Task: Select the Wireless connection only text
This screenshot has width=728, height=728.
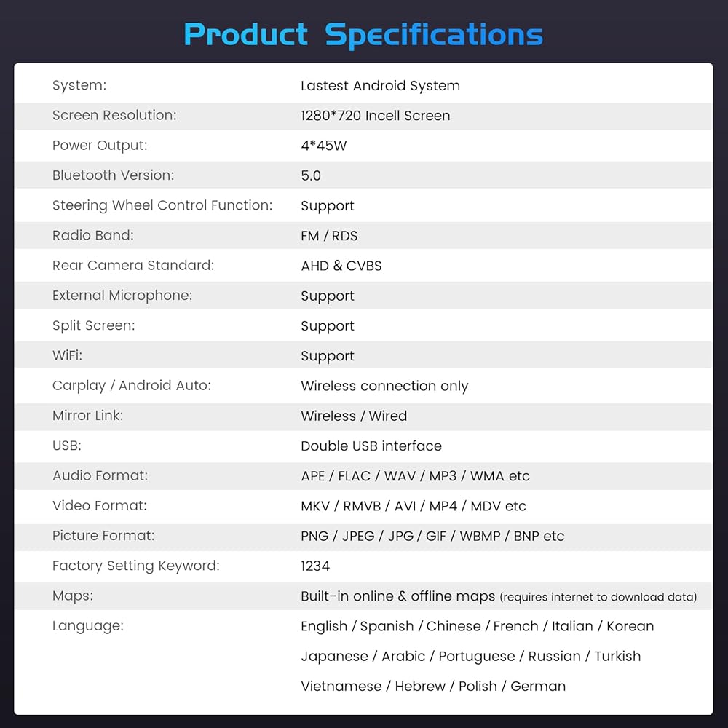Action: point(384,386)
